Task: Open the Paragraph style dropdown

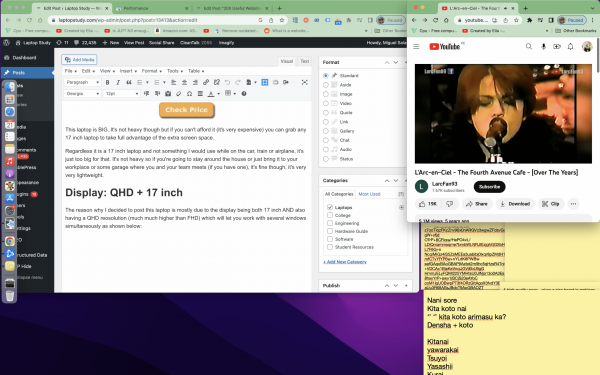Action: pos(82,82)
